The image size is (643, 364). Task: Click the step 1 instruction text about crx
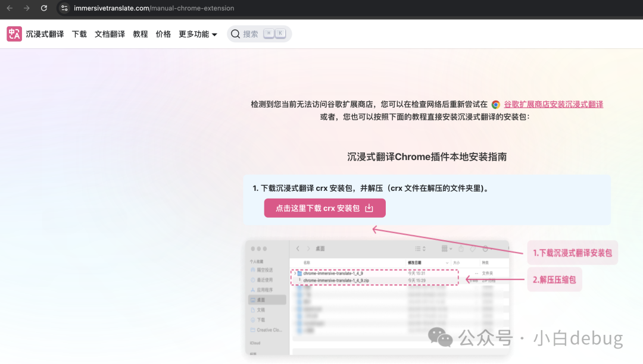click(370, 189)
